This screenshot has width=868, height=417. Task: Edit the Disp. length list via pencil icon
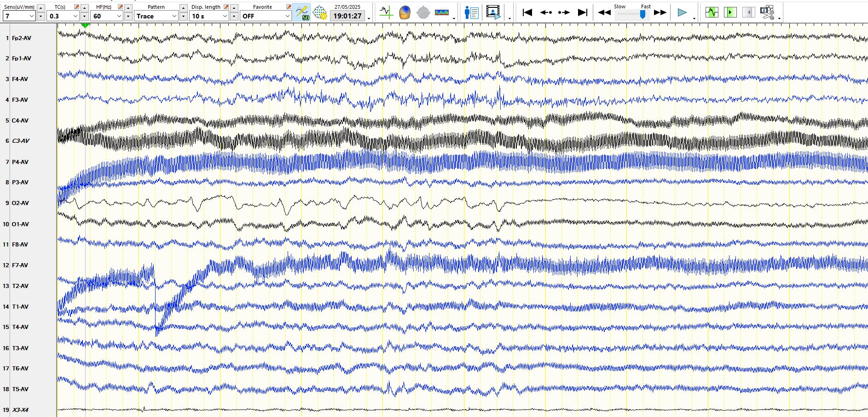point(226,7)
